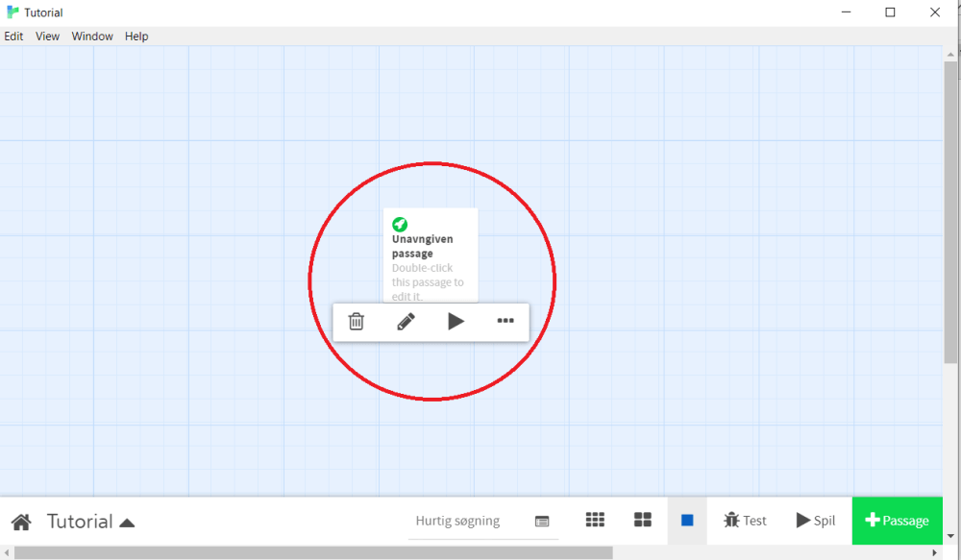Viewport: 961px width, 560px height.
Task: Delete the Unavngiven passage with trash icon
Action: point(356,322)
